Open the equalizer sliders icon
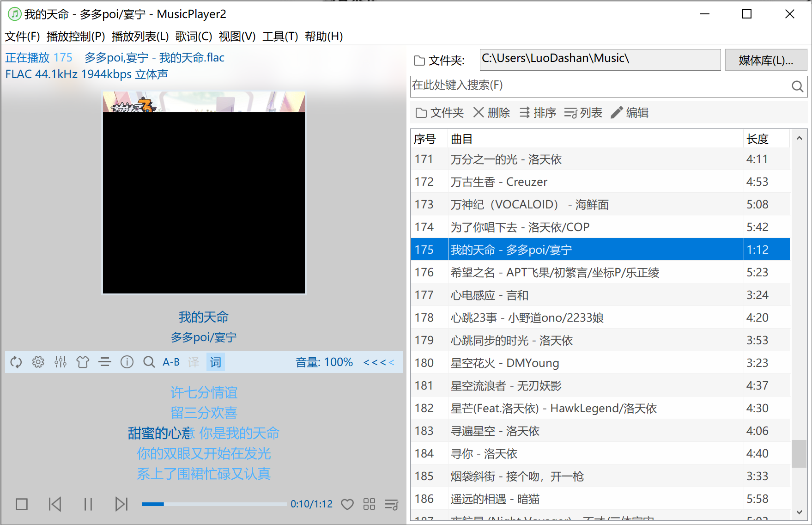 [x=60, y=362]
